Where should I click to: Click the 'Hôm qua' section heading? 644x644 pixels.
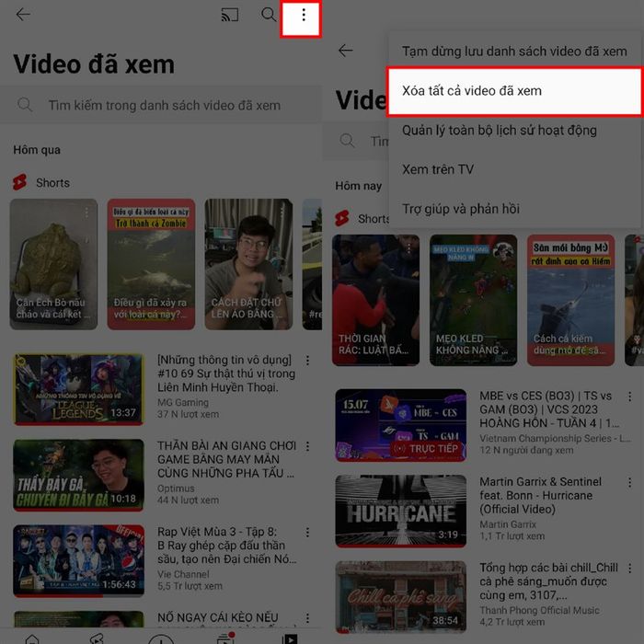(37, 150)
